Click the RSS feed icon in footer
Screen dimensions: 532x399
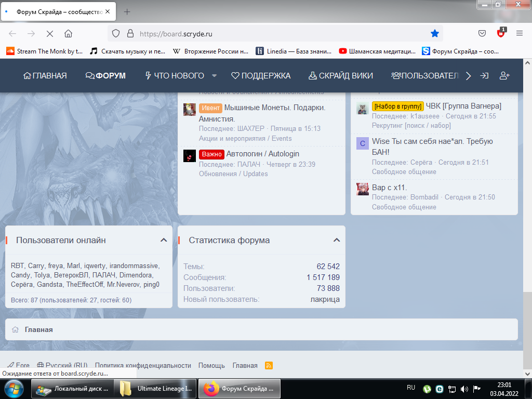click(x=269, y=365)
